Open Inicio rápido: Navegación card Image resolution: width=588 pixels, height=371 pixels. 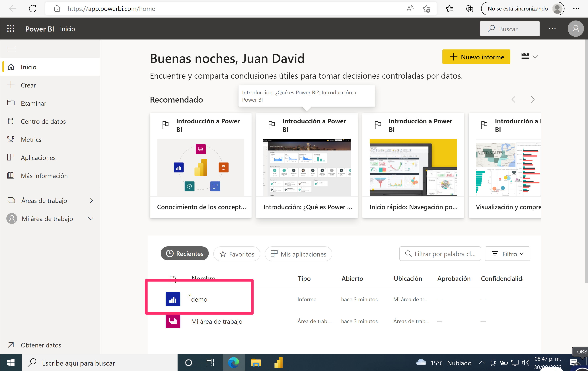point(413,165)
